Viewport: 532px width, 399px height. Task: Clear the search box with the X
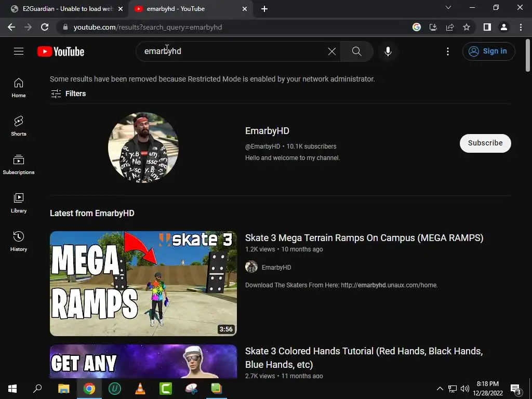pyautogui.click(x=332, y=51)
